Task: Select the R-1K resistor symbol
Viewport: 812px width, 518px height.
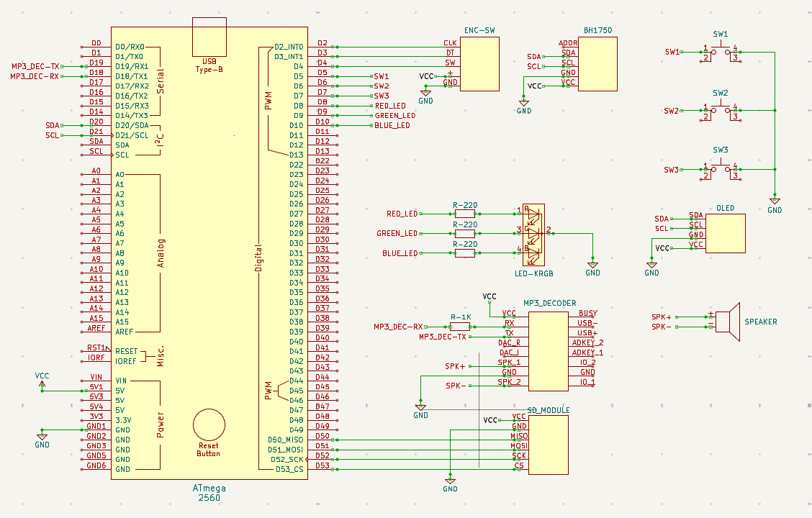Action: (460, 327)
